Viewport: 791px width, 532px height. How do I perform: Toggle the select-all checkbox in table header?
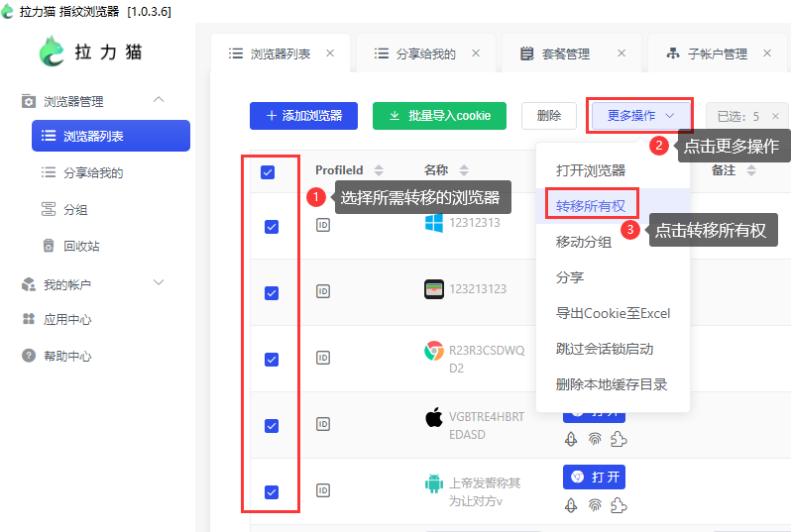268,172
